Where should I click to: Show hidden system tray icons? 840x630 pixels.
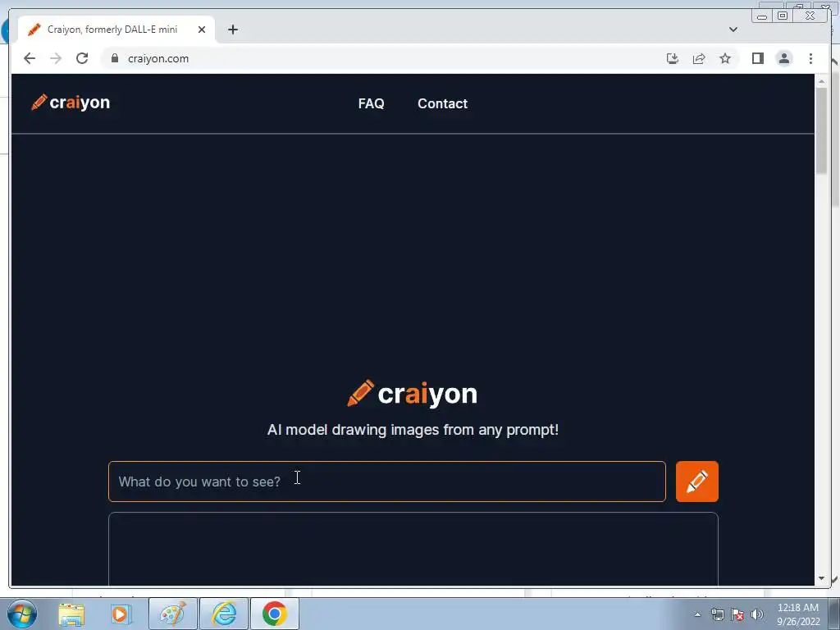pos(697,614)
